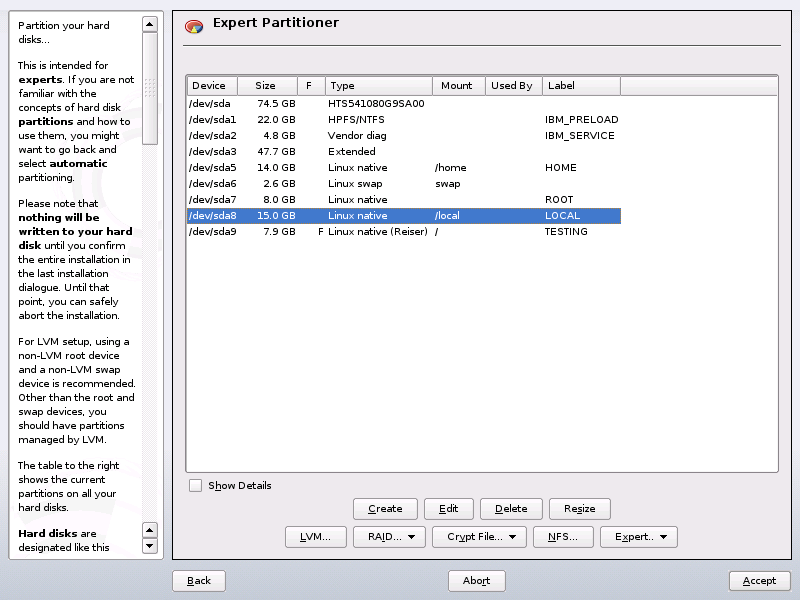Screen dimensions: 800x600
Task: Select the /dev/sda7 partition row
Action: click(404, 199)
